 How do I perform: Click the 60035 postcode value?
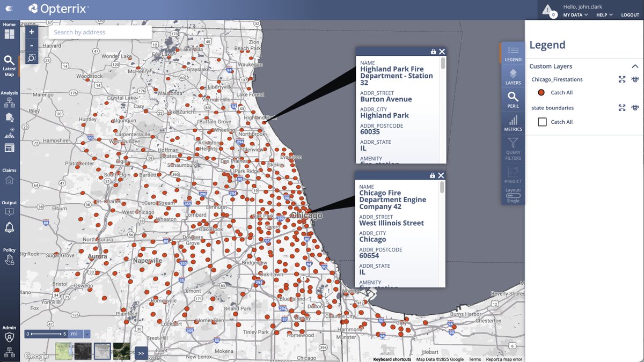click(370, 132)
